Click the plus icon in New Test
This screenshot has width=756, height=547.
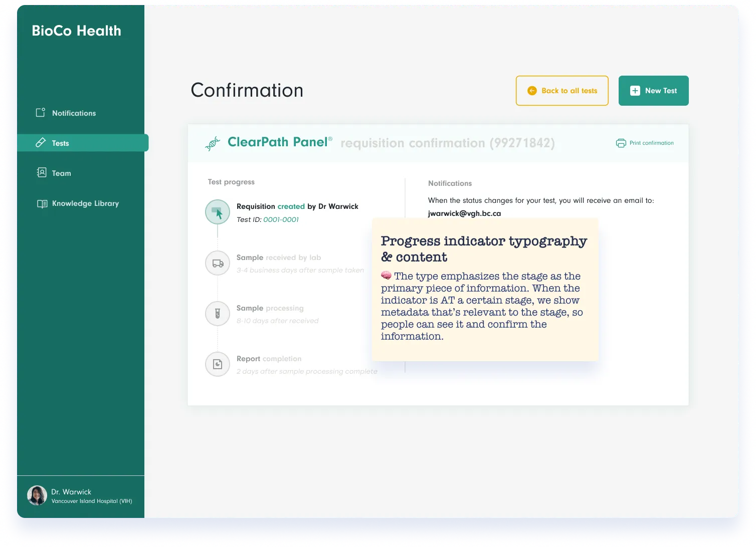(x=635, y=91)
